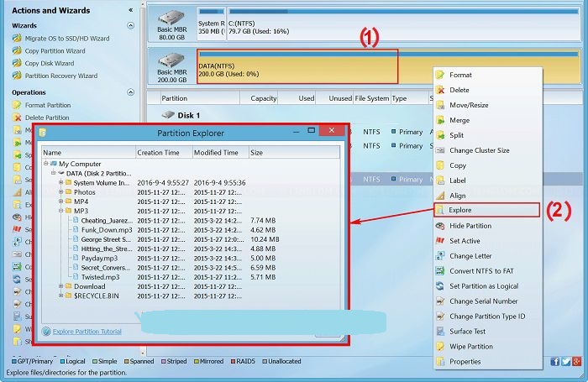Click the Format icon in context menu

440,75
